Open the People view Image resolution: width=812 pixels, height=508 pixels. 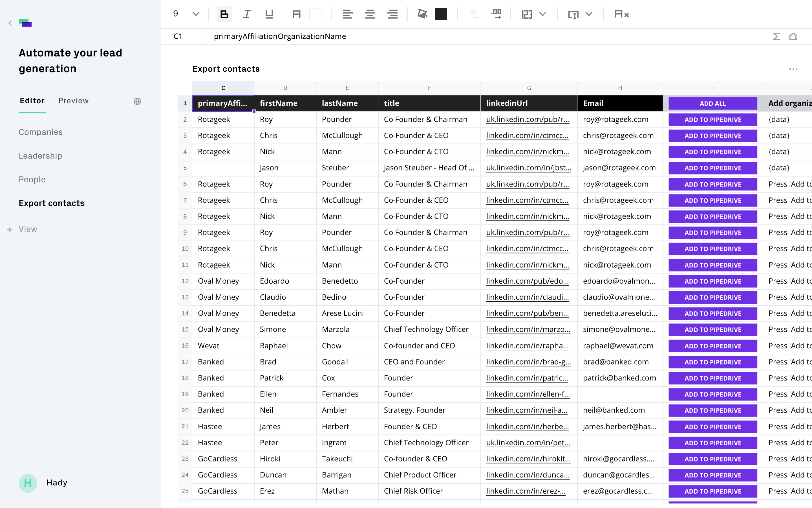(32, 179)
